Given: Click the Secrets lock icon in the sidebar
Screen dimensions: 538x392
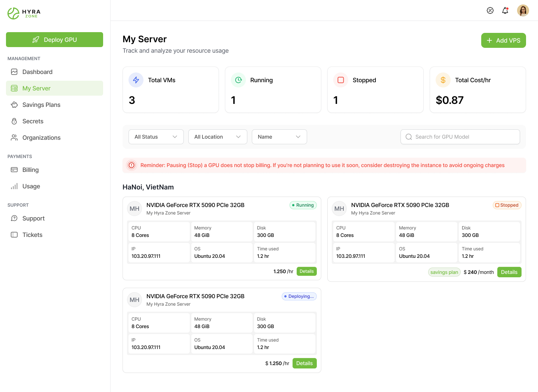Looking at the screenshot, I should [14, 121].
